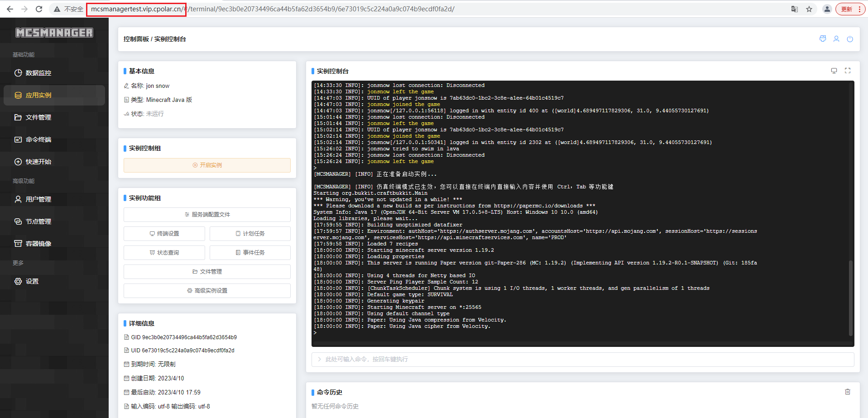The image size is (868, 418).
Task: Click the header logout power icon
Action: 850,39
